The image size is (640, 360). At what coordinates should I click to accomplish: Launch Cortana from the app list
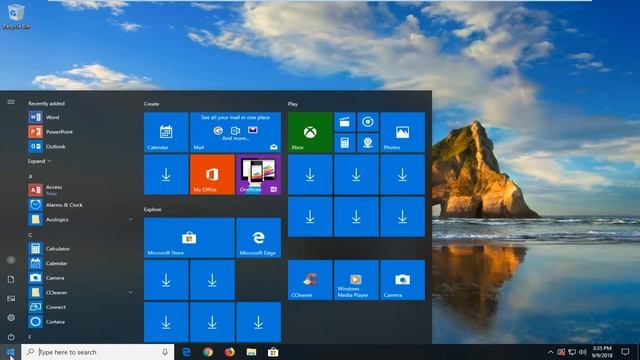[80, 322]
